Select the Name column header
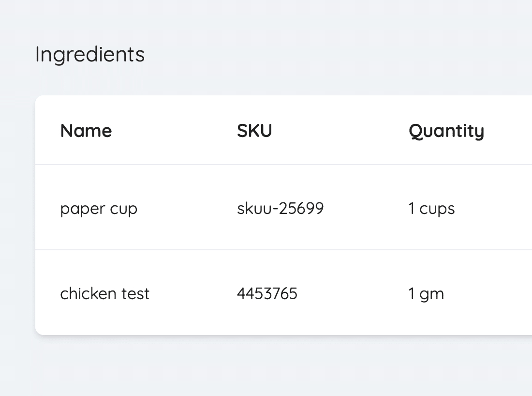 [x=86, y=130]
